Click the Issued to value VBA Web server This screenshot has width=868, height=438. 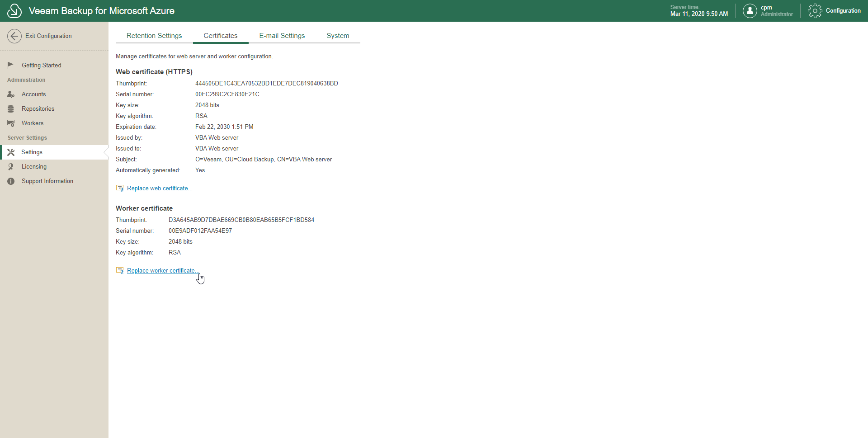pyautogui.click(x=217, y=148)
